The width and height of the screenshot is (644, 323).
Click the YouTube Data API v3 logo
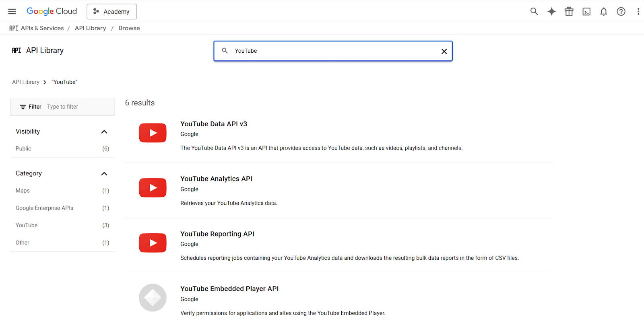tap(153, 133)
